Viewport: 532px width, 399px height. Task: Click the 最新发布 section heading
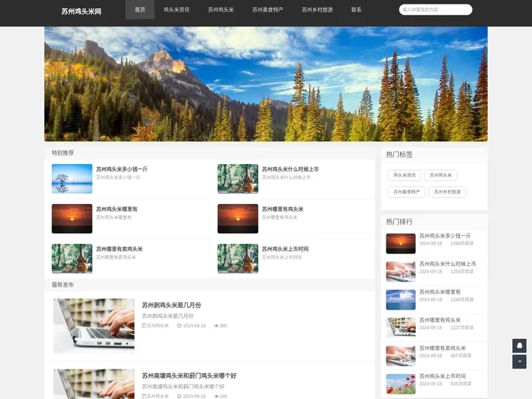(x=63, y=285)
